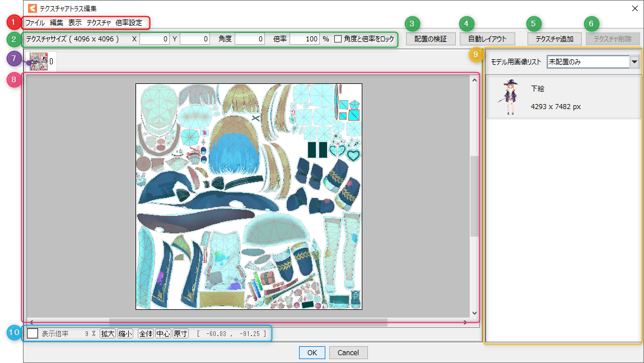Click the horizontal scrollbar right arrow
The height and width of the screenshot is (363, 644).
tap(465, 323)
